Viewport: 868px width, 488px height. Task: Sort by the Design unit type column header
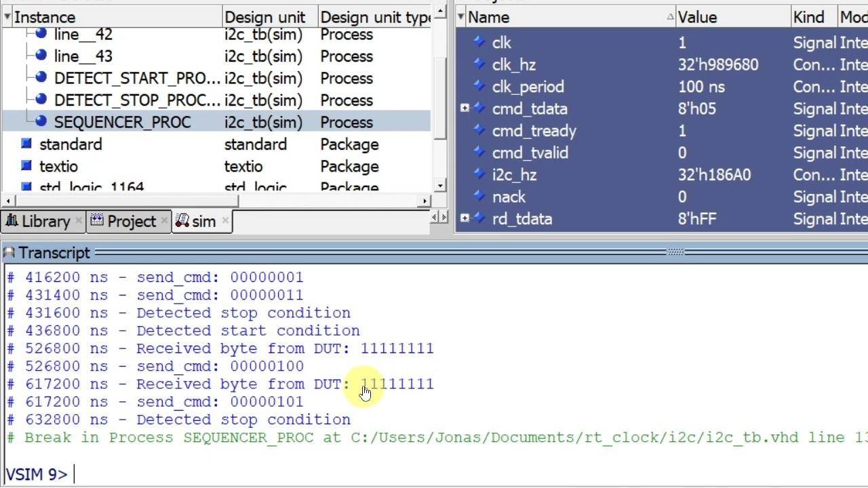(374, 17)
